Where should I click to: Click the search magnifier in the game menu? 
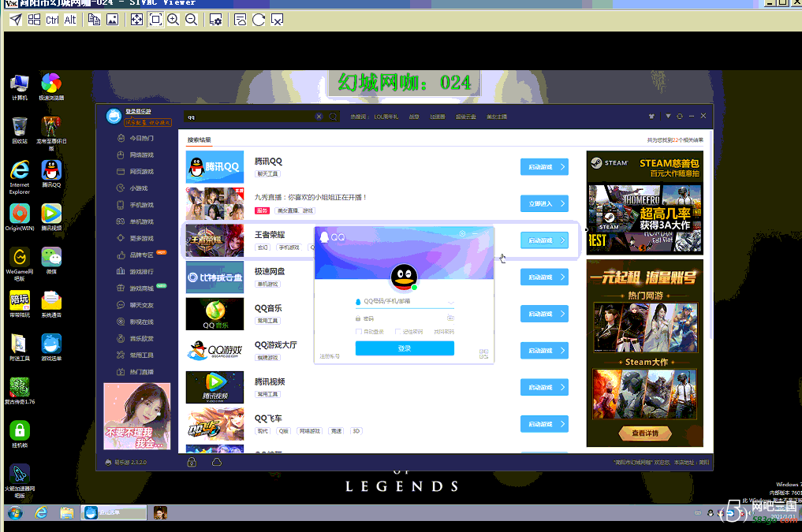coord(333,117)
